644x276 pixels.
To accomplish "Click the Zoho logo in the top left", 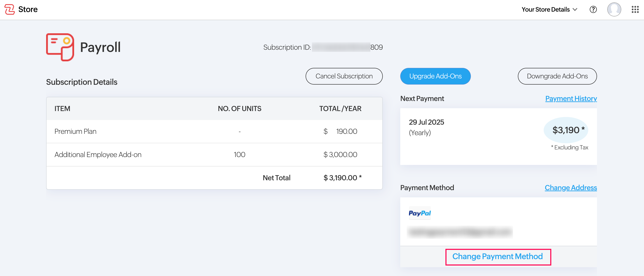I will click(9, 9).
